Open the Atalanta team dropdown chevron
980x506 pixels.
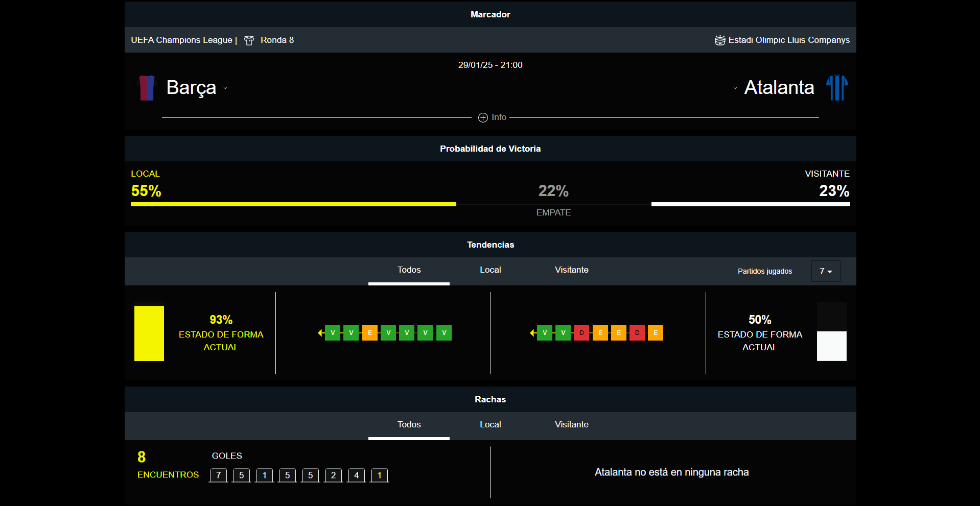coord(735,88)
